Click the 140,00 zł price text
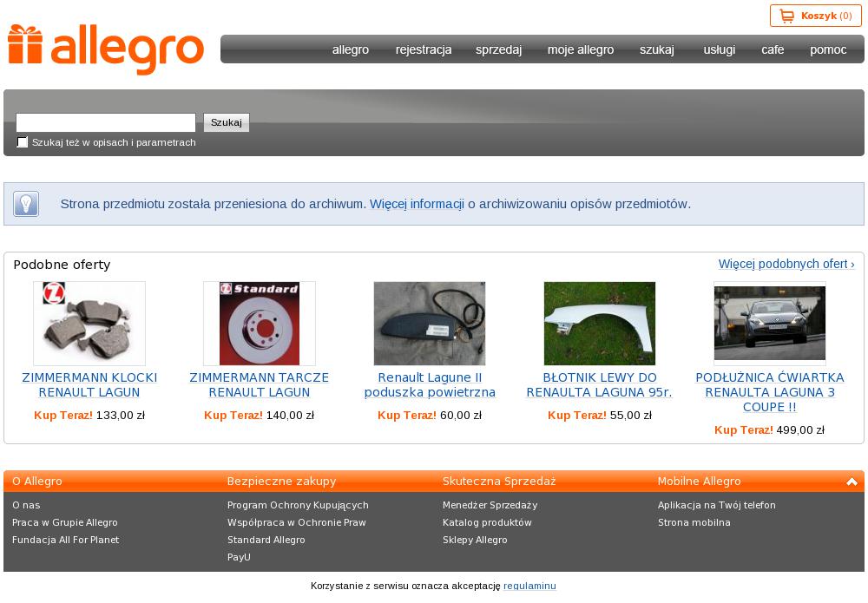This screenshot has height=603, width=868. pyautogui.click(x=291, y=416)
